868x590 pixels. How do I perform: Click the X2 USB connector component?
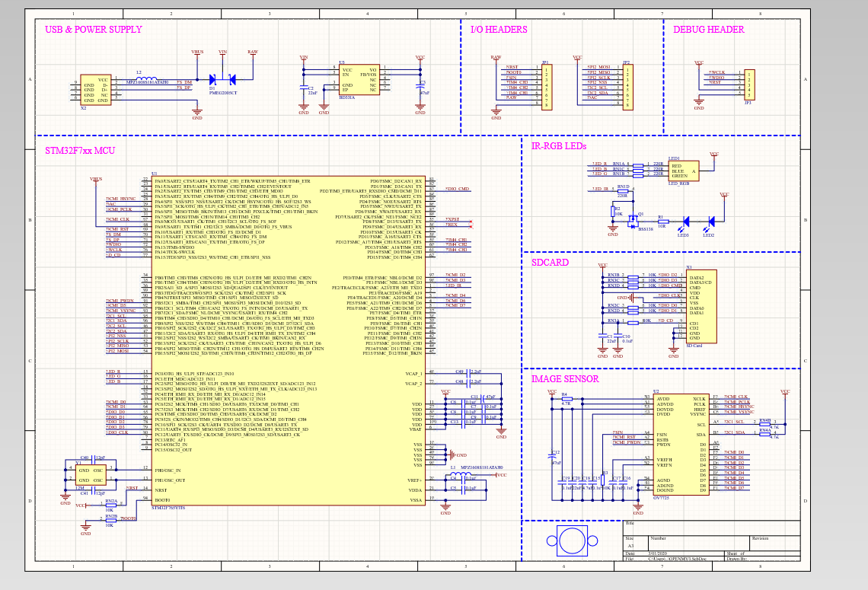pyautogui.click(x=95, y=90)
